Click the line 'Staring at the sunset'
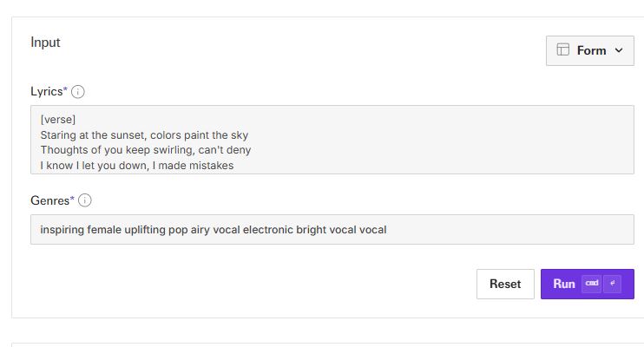Image resolution: width=644 pixels, height=347 pixels. point(144,135)
